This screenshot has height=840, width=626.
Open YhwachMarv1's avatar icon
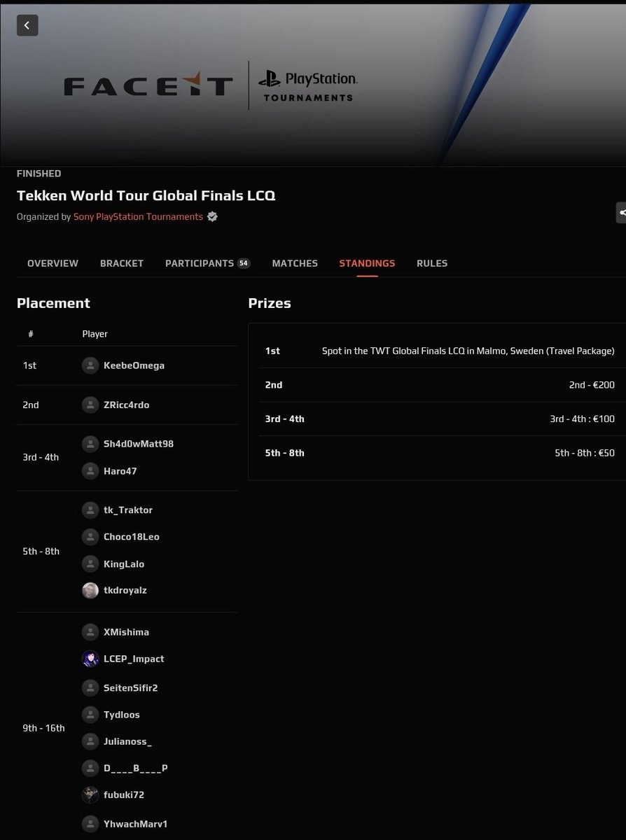(90, 824)
